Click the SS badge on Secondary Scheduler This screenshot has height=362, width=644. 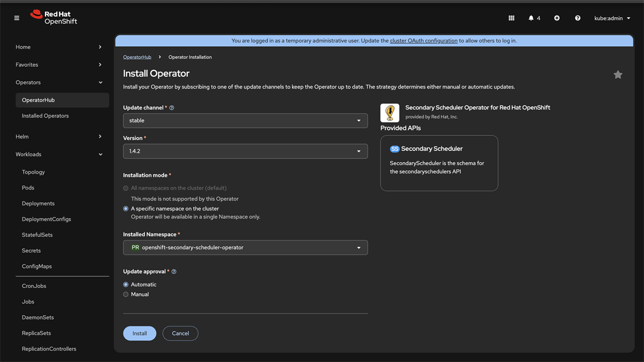coord(394,149)
